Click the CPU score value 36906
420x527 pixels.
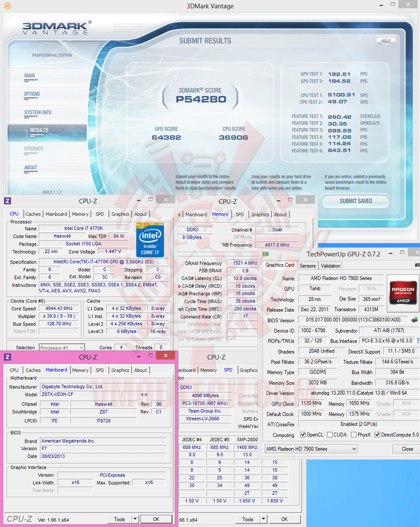point(233,138)
